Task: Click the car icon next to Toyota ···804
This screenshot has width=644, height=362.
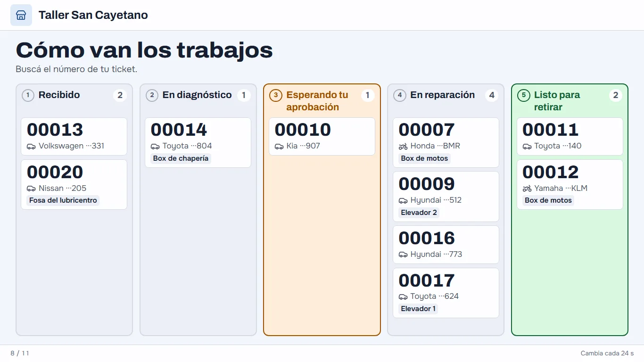Action: pos(155,146)
